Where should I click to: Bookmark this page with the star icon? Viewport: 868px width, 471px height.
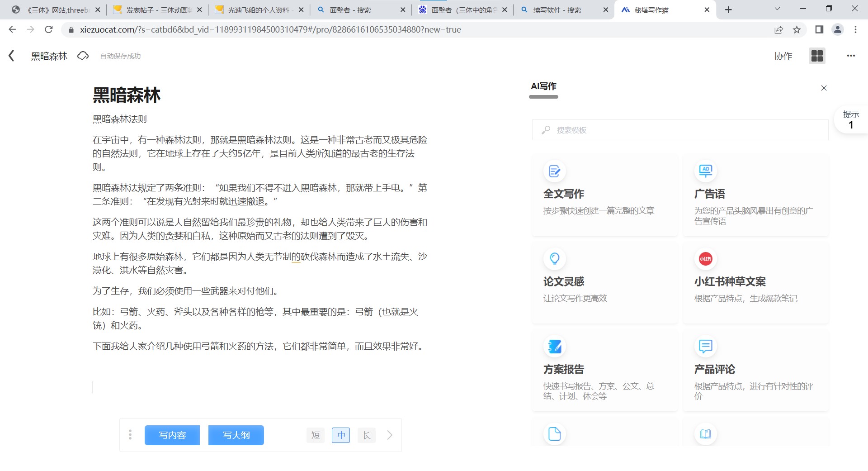797,29
